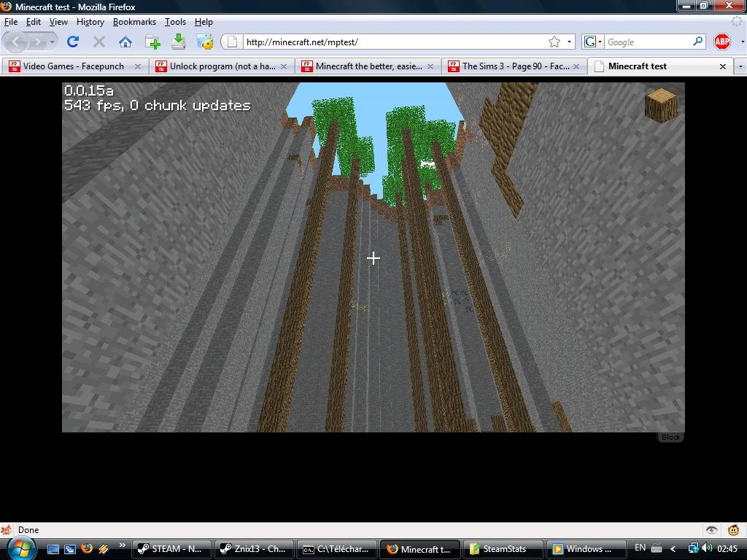Close the Unlock program tab
747x560 pixels.
pos(284,66)
